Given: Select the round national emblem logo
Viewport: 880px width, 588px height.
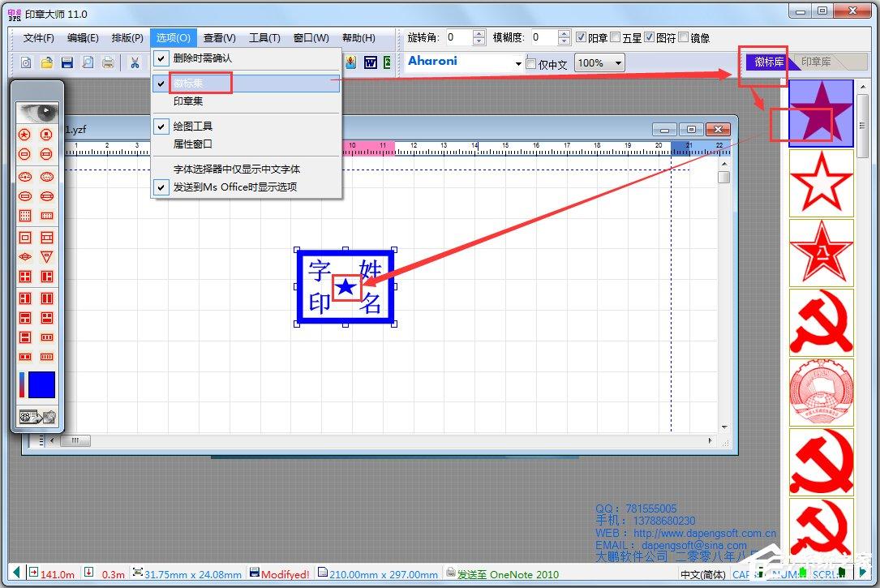Looking at the screenshot, I should click(821, 393).
